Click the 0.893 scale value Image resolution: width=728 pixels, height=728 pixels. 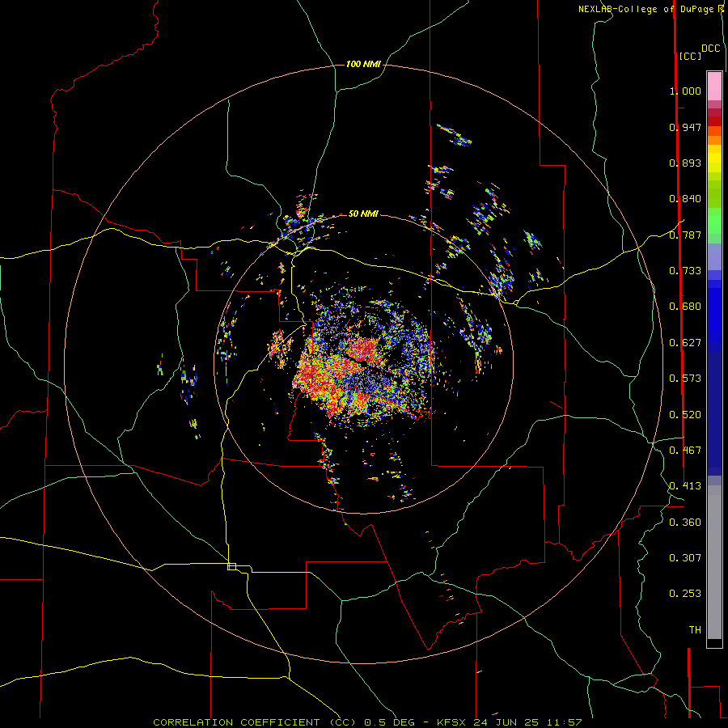point(685,163)
